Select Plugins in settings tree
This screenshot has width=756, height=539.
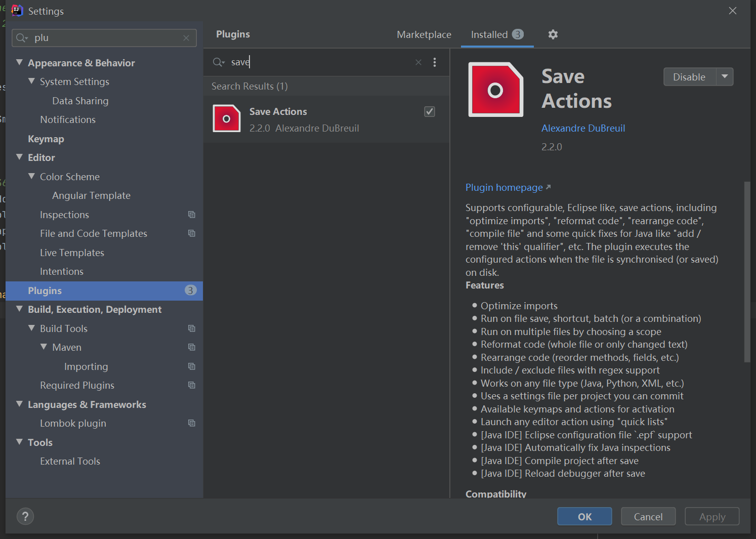click(x=104, y=291)
